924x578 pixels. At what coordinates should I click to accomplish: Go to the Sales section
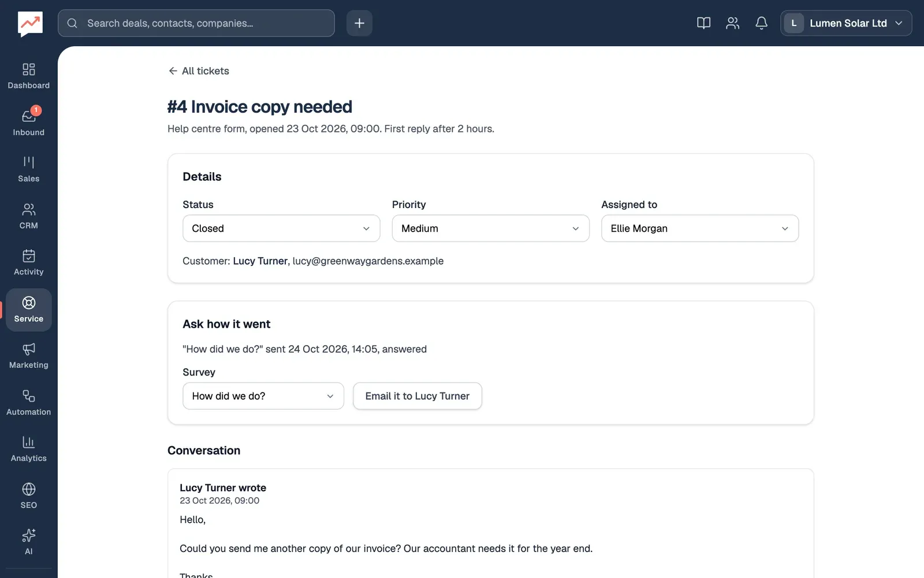point(29,169)
